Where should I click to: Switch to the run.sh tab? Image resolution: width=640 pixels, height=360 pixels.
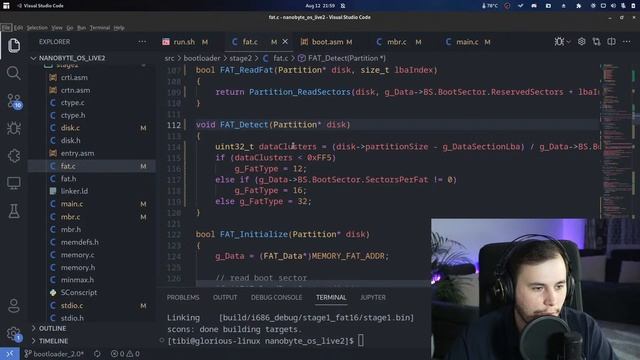pos(185,42)
